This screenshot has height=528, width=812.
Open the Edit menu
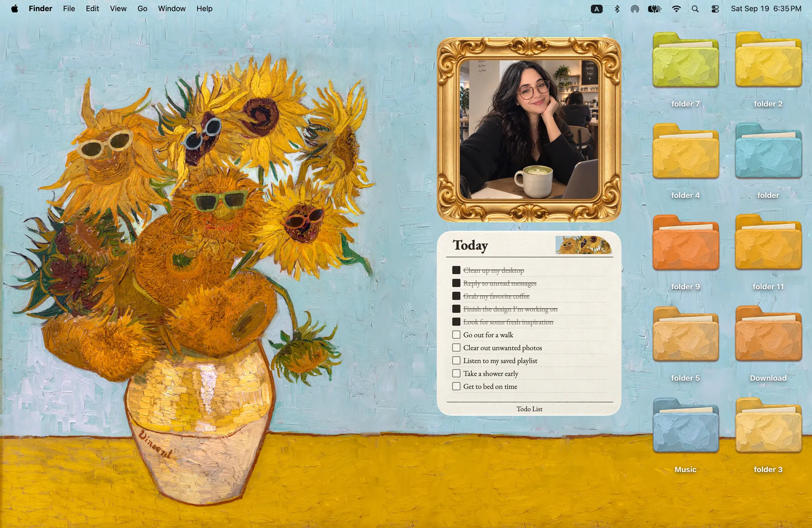click(93, 9)
